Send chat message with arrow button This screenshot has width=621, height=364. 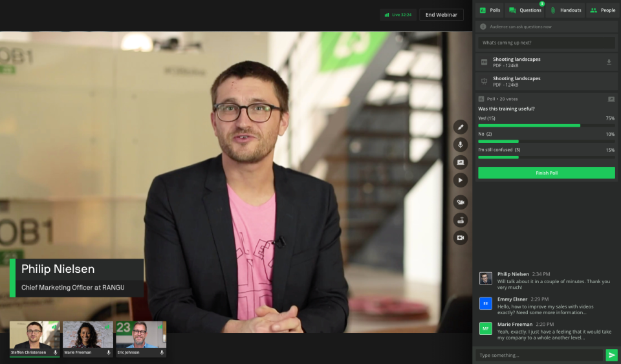click(x=611, y=355)
